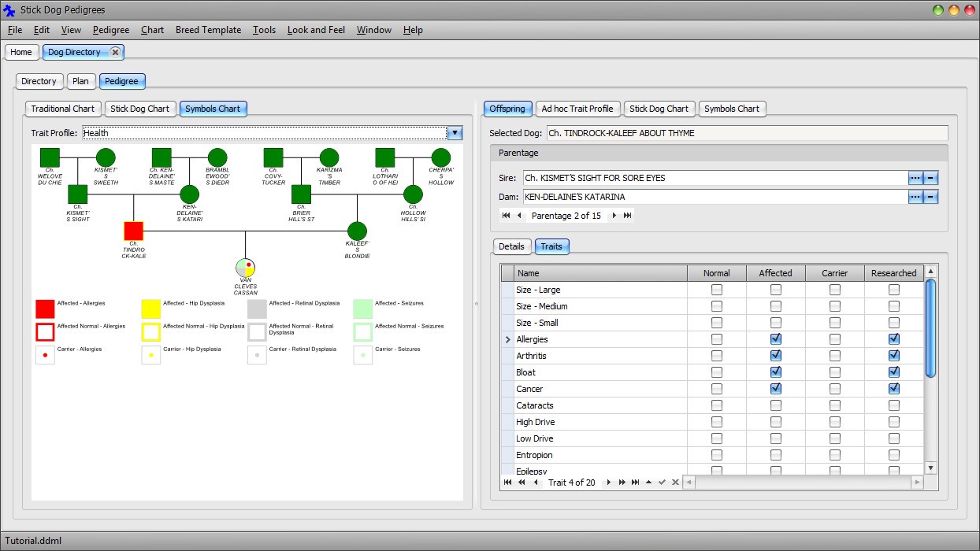The width and height of the screenshot is (980, 551).
Task: Click the VAN CLEVES CASSAN multicolor symbol
Action: 246,268
